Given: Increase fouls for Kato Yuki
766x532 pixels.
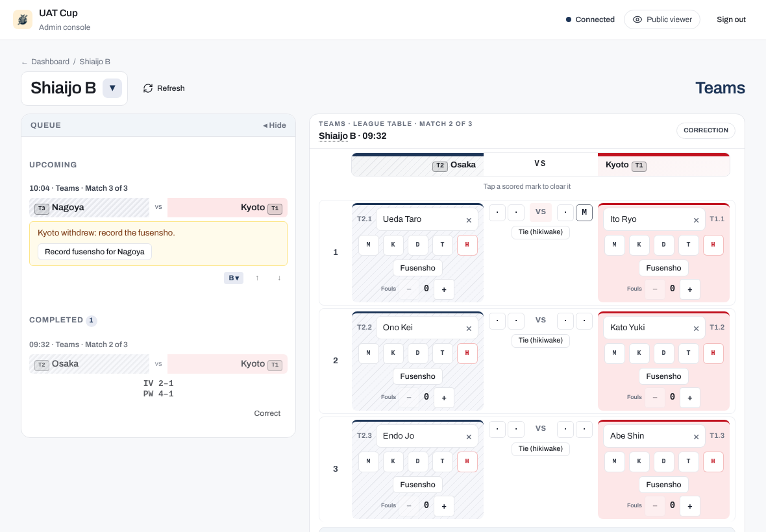Looking at the screenshot, I should (x=690, y=398).
